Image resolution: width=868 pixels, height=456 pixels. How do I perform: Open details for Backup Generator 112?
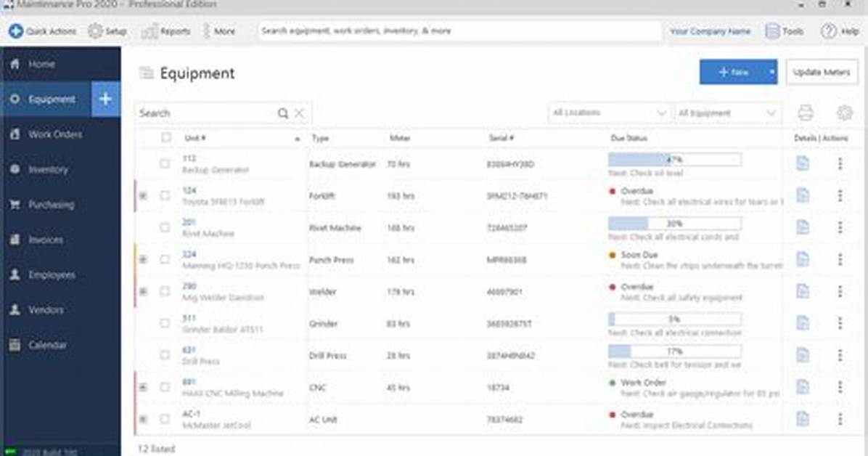click(803, 163)
